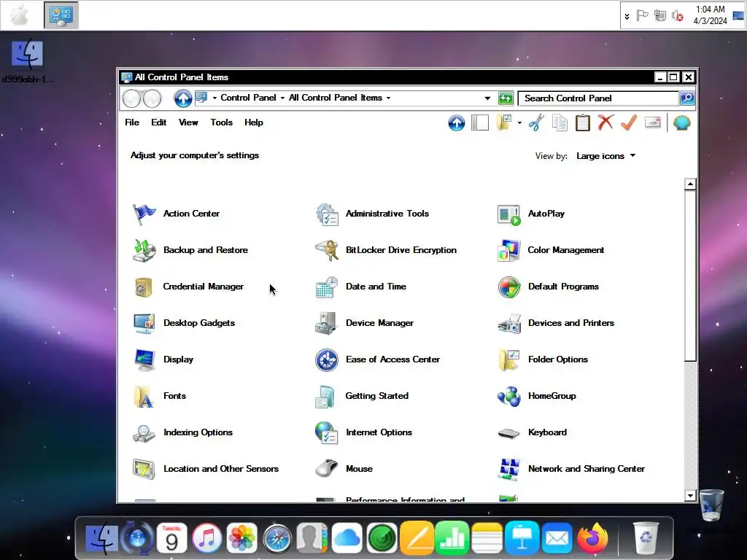The height and width of the screenshot is (560, 747).
Task: Open Color Management icon
Action: 508,251
